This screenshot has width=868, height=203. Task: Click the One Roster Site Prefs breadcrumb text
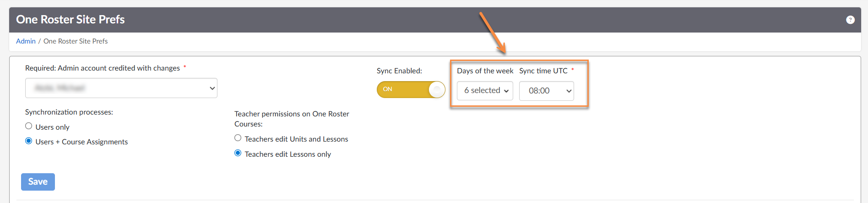click(76, 41)
